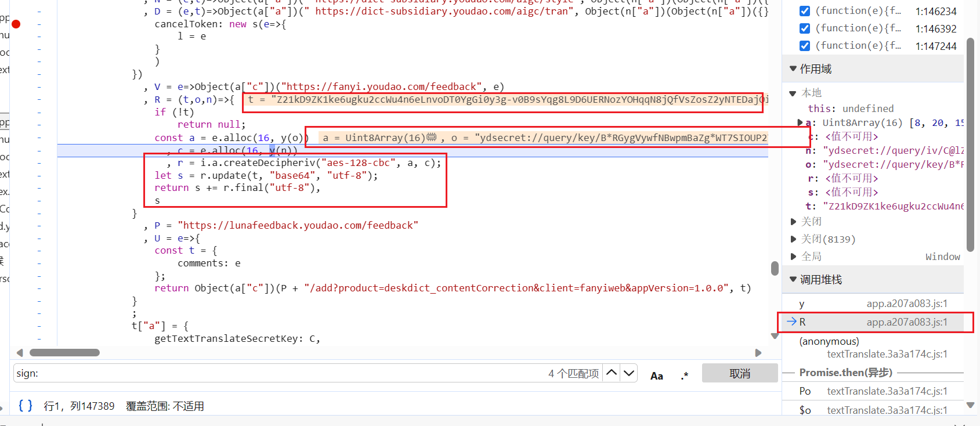
Task: Click the 行1, 列147389 position indicator
Action: [79, 406]
